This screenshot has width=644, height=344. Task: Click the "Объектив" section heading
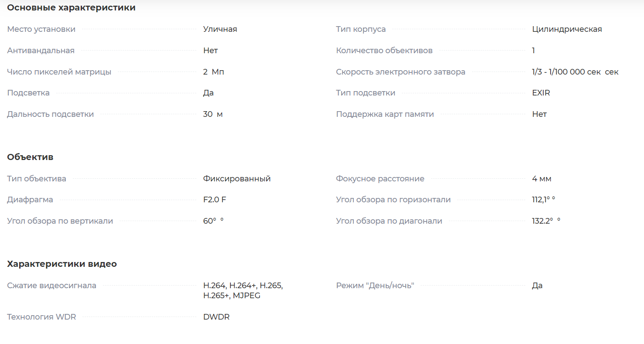click(x=30, y=157)
